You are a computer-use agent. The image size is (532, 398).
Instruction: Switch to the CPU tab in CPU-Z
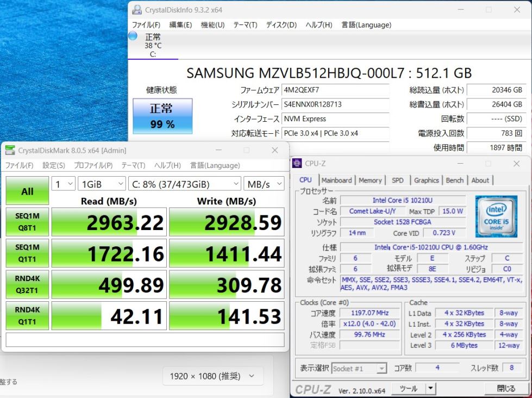(305, 180)
